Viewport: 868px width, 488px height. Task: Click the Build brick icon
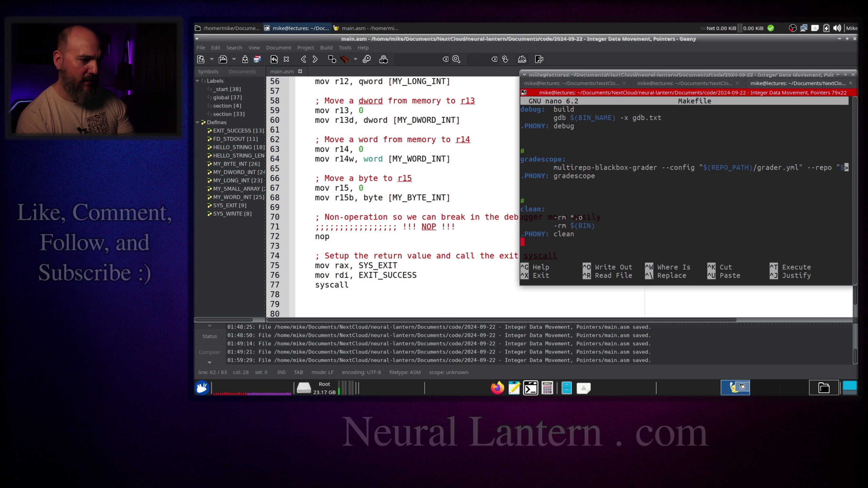(344, 59)
